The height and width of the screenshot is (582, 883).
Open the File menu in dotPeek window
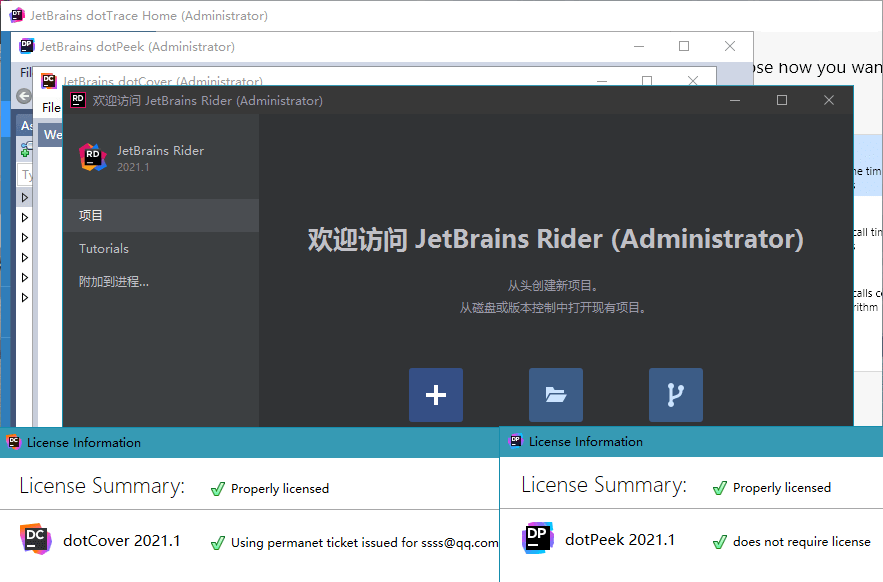(26, 72)
